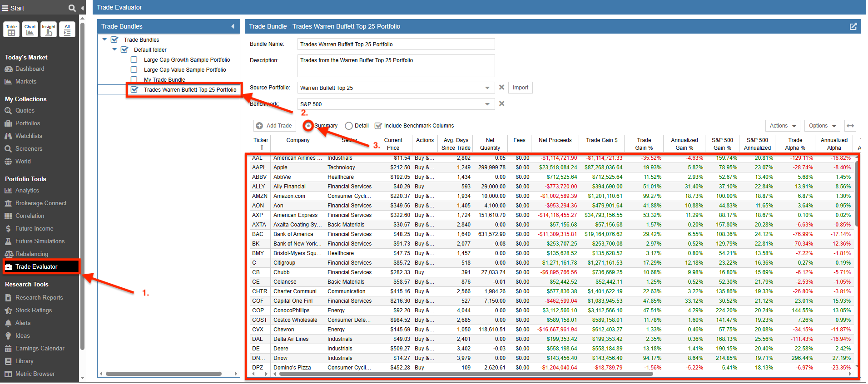Click the Earnings Calendar icon

click(x=8, y=349)
